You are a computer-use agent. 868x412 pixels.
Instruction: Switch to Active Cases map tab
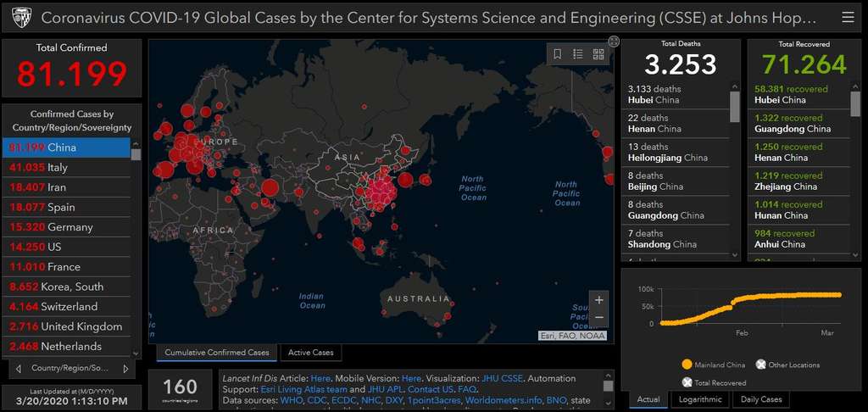point(311,352)
